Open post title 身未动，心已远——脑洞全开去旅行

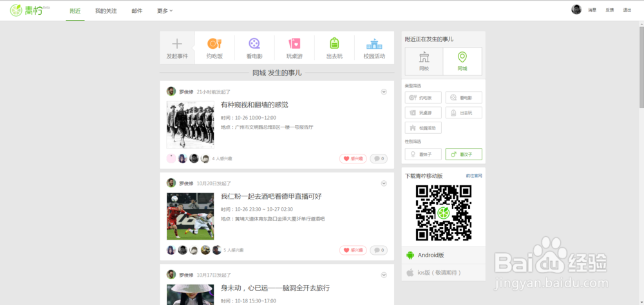pyautogui.click(x=275, y=288)
